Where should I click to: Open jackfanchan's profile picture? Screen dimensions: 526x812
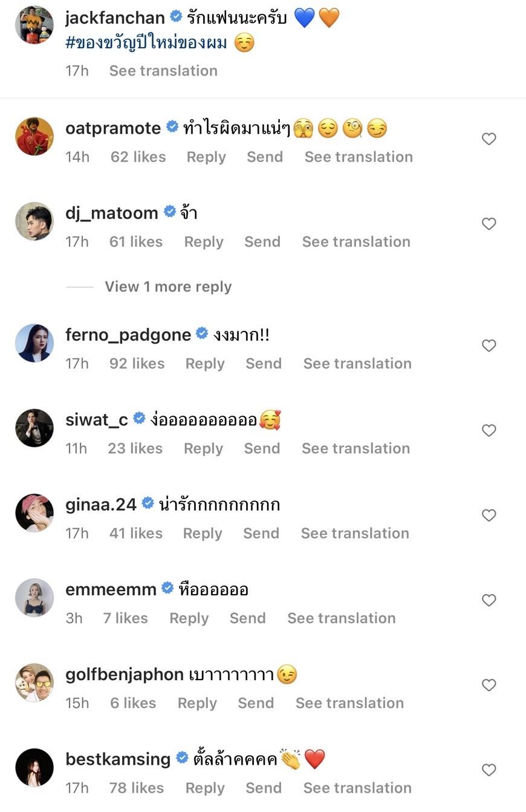click(34, 25)
